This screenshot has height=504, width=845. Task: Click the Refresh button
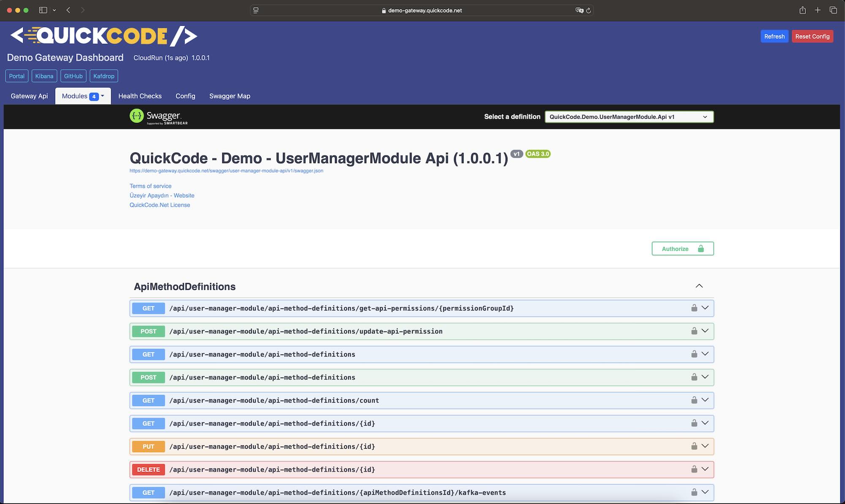coord(774,36)
